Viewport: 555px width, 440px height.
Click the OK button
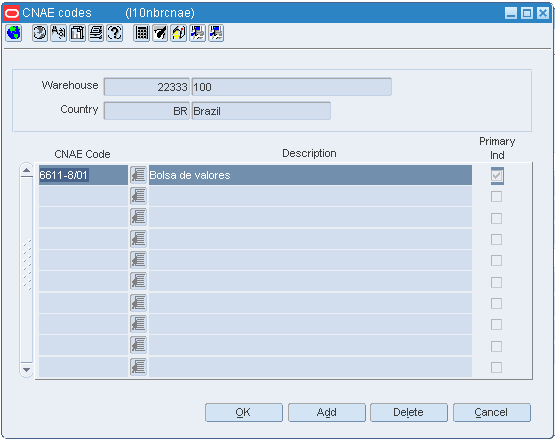click(244, 412)
